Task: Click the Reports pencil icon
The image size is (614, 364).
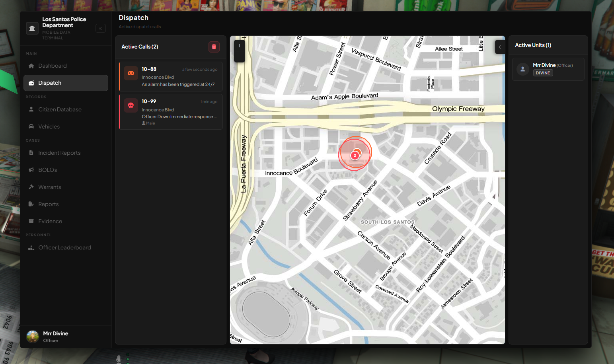Action: tap(31, 204)
